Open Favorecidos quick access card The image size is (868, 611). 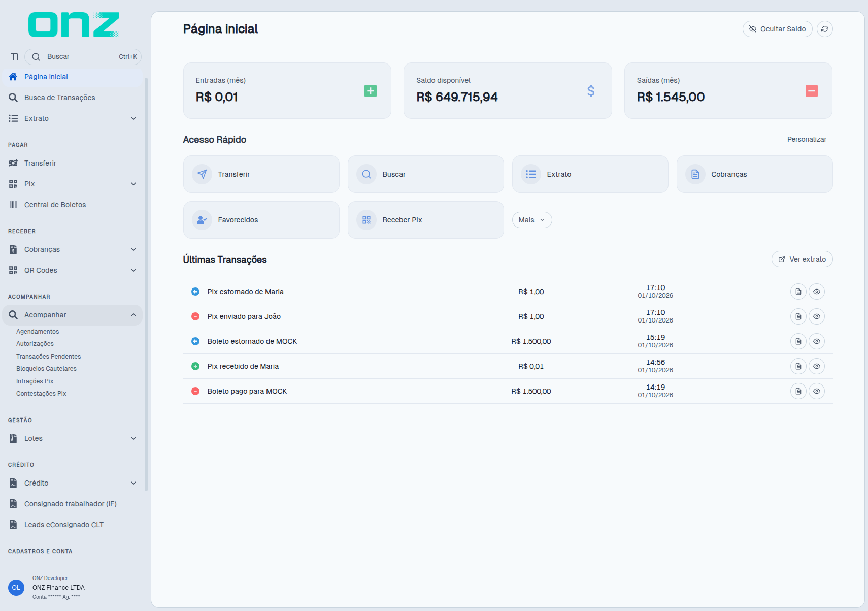coord(261,220)
